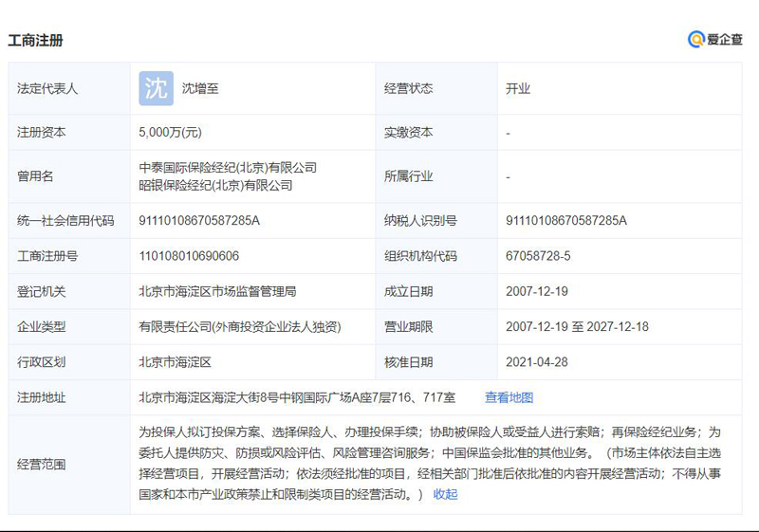Image resolution: width=759 pixels, height=532 pixels.
Task: Select business term 2007-12-19 至 2027-12-18
Action: 577,327
